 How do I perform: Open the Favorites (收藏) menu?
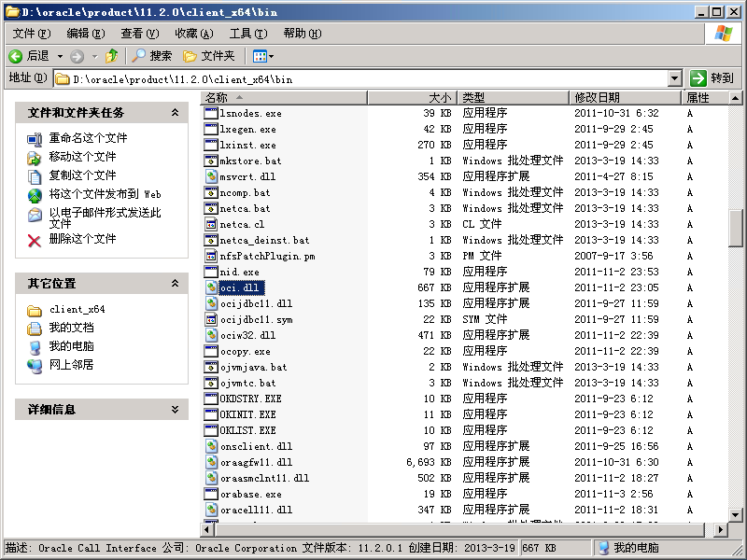tap(194, 34)
